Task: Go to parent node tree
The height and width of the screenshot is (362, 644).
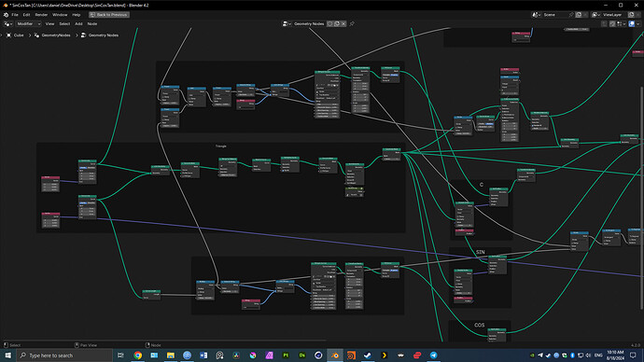Action: pyautogui.click(x=604, y=24)
